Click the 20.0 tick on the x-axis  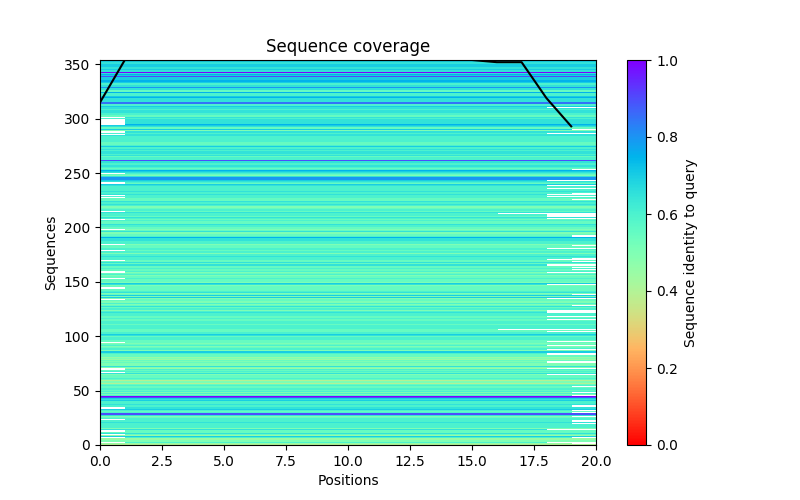[x=596, y=461]
